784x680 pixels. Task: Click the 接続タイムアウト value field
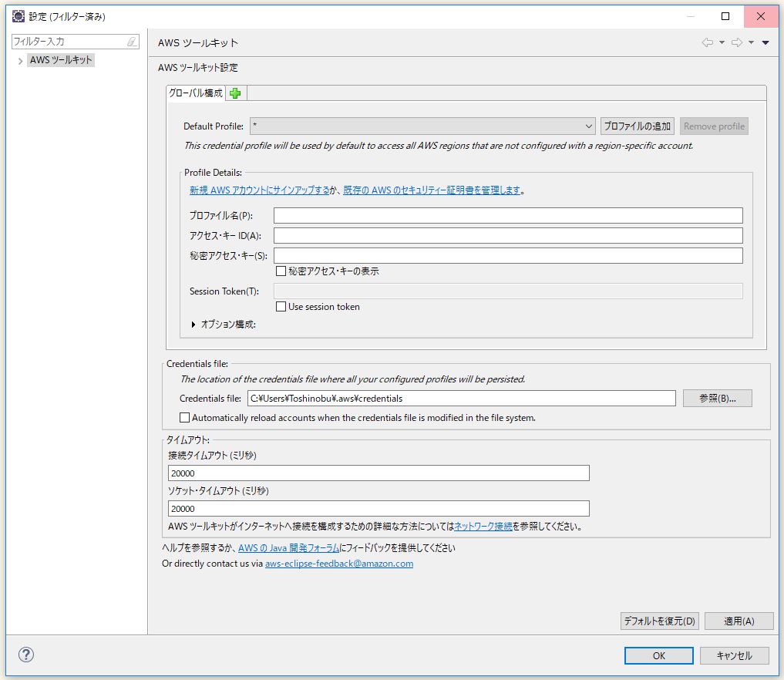(379, 473)
